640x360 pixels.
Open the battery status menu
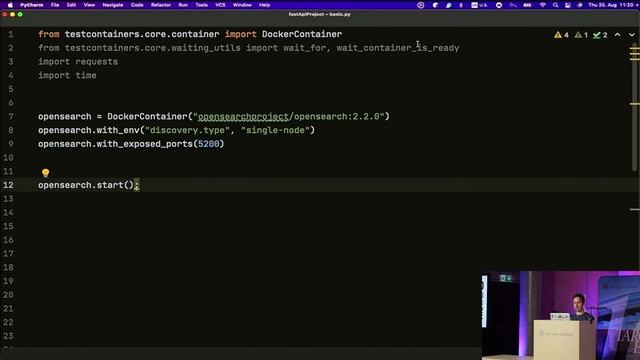click(x=527, y=5)
